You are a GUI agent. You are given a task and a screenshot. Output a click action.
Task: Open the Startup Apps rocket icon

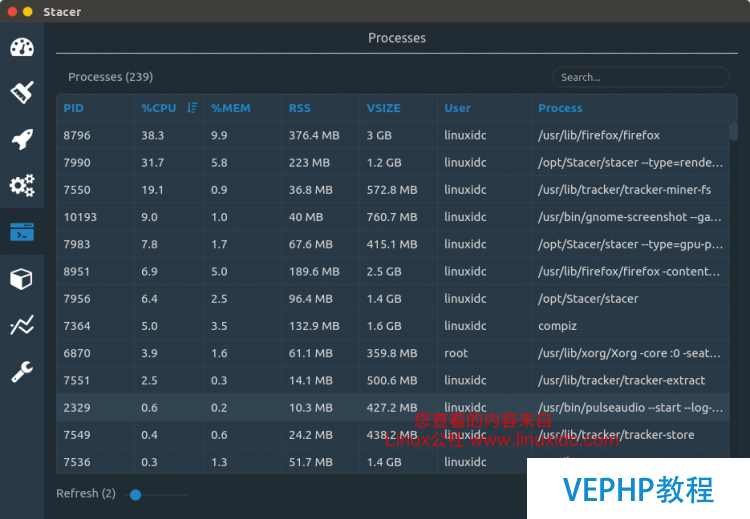(22, 139)
